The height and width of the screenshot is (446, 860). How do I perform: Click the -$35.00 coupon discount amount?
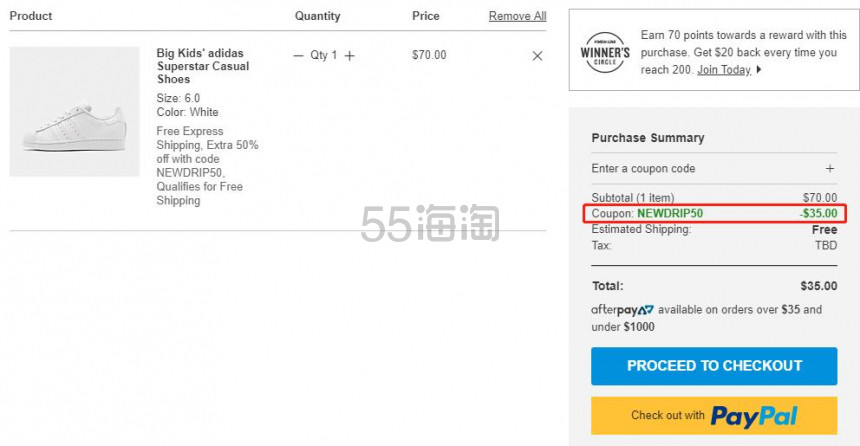pyautogui.click(x=818, y=213)
